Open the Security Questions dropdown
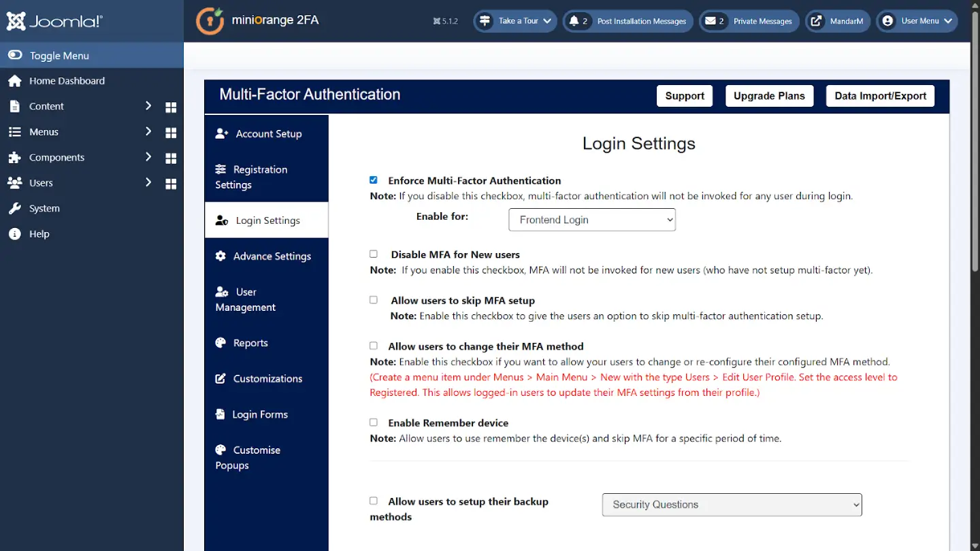Viewport: 980px width, 551px height. [732, 505]
